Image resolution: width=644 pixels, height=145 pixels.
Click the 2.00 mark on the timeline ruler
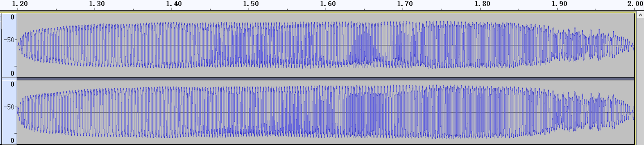click(635, 4)
